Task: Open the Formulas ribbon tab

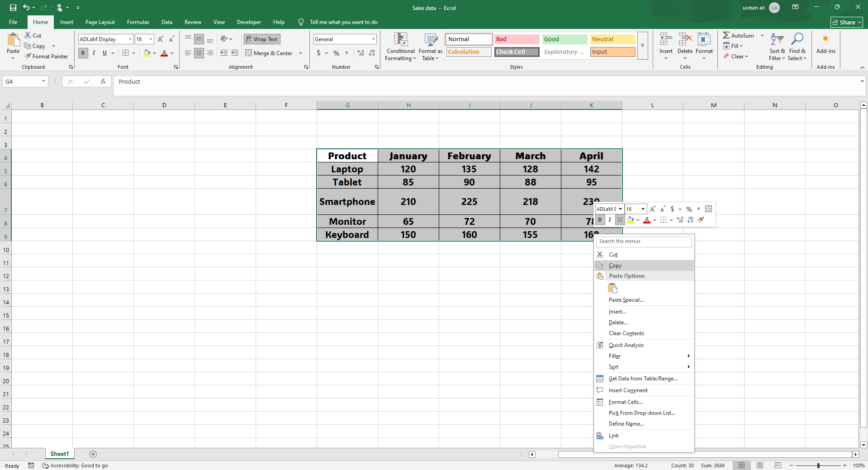Action: 138,22
